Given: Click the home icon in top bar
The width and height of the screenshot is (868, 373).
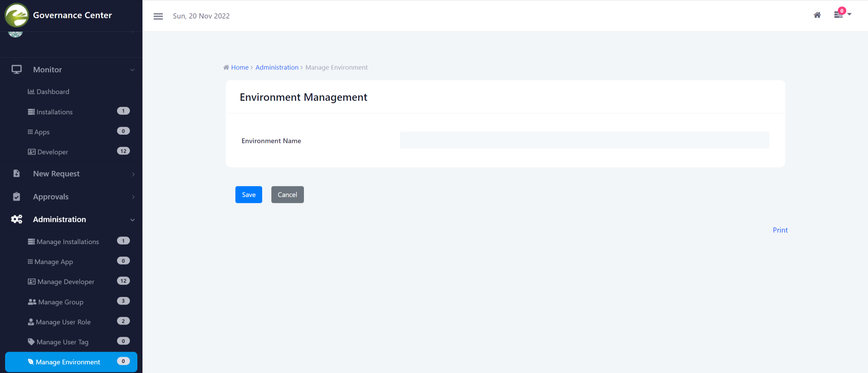Looking at the screenshot, I should [817, 15].
